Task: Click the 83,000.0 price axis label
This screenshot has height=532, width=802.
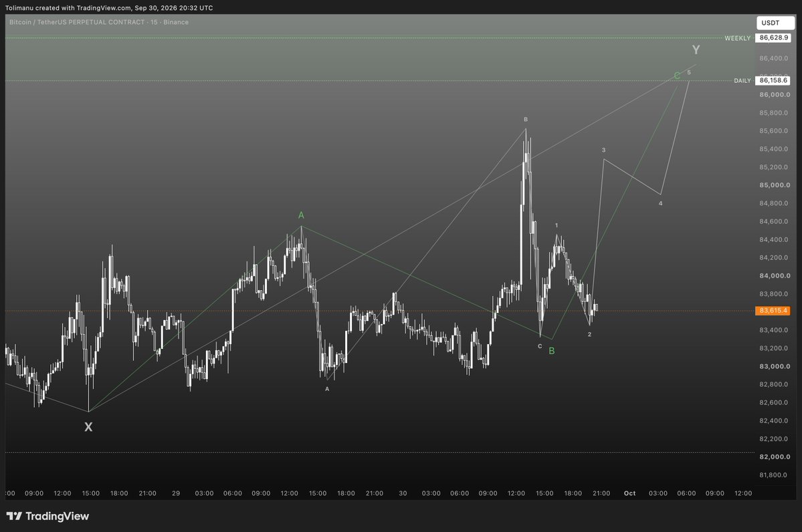Action: click(775, 366)
